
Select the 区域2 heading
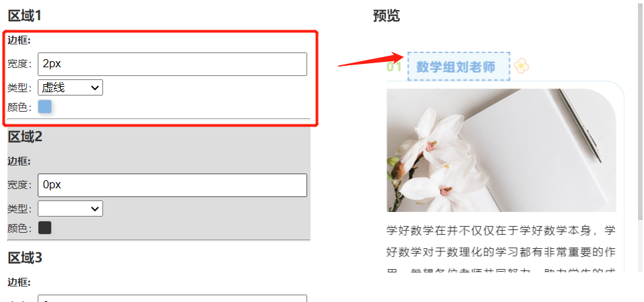pos(25,137)
